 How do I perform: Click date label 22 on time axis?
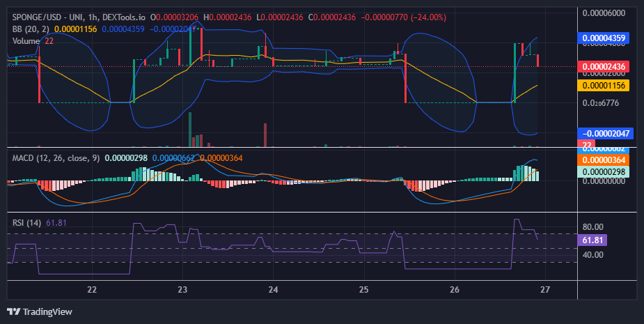pos(92,289)
